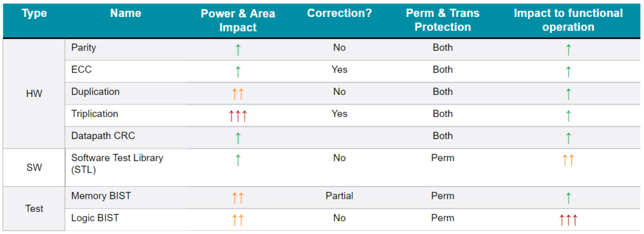
Task: Click the ECC functional impact green arrow
Action: [568, 72]
